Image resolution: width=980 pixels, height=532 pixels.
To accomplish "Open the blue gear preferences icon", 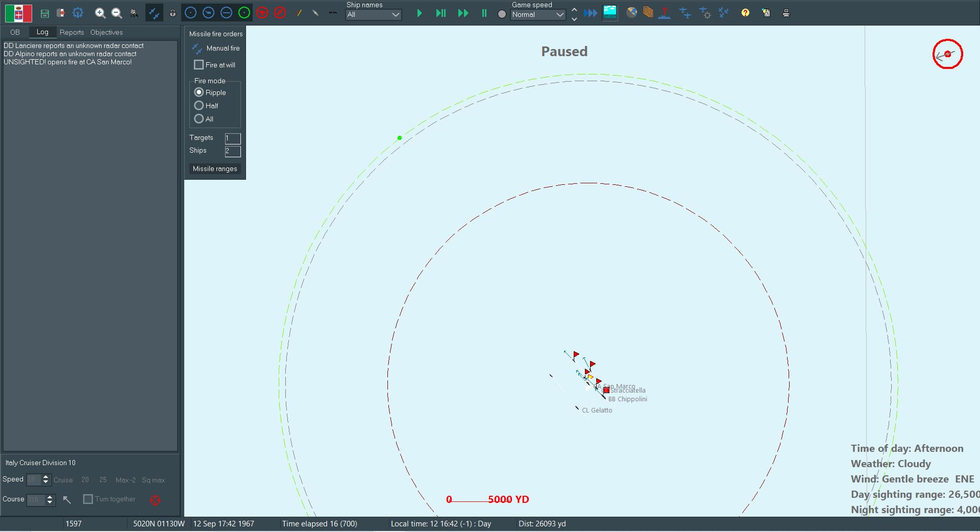I will point(78,13).
